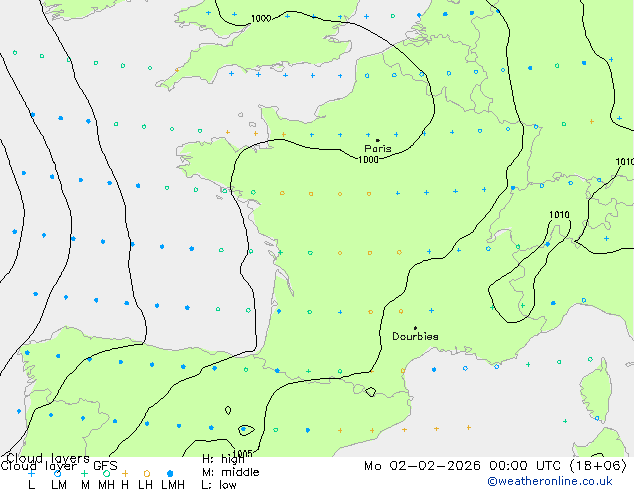This screenshot has height=490, width=634.
Task: Click the 1000 isobar label over southern England
Action: tap(261, 19)
